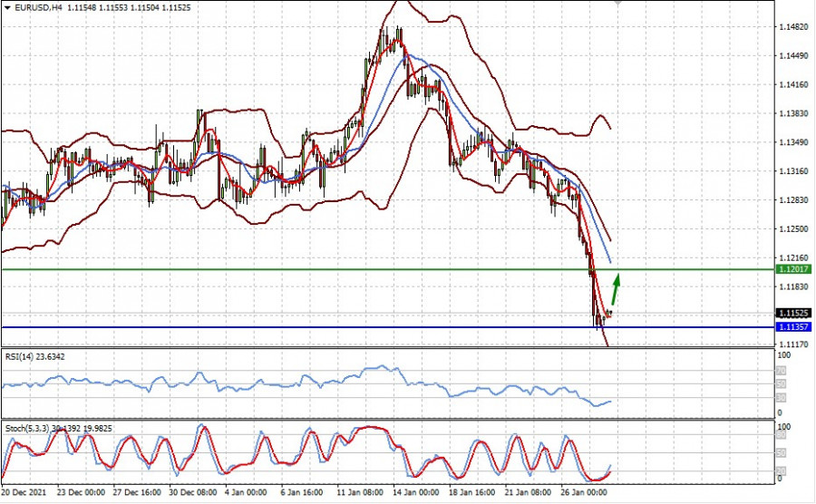Click the blue 1.11357 price tag
This screenshot has height=504, width=816.
point(794,326)
